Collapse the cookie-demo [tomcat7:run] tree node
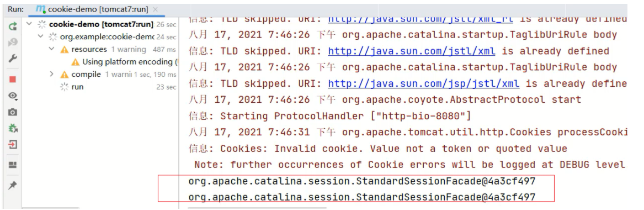The width and height of the screenshot is (644, 210). [x=29, y=24]
